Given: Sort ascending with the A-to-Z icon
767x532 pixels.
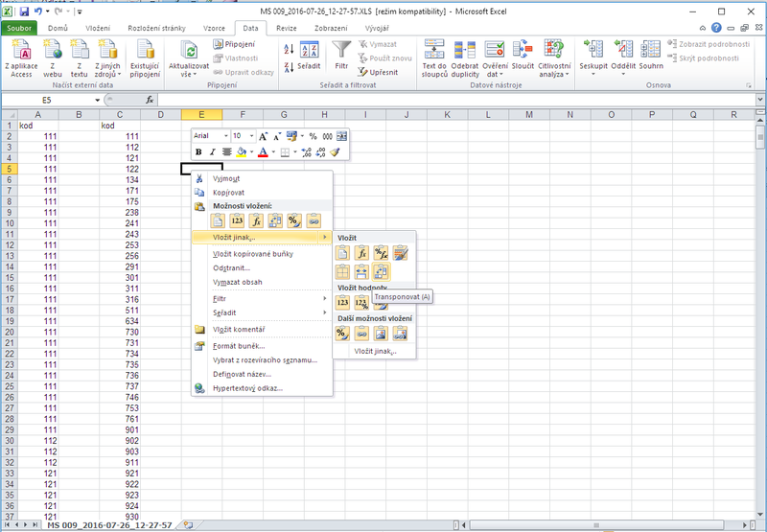Looking at the screenshot, I should coord(290,49).
